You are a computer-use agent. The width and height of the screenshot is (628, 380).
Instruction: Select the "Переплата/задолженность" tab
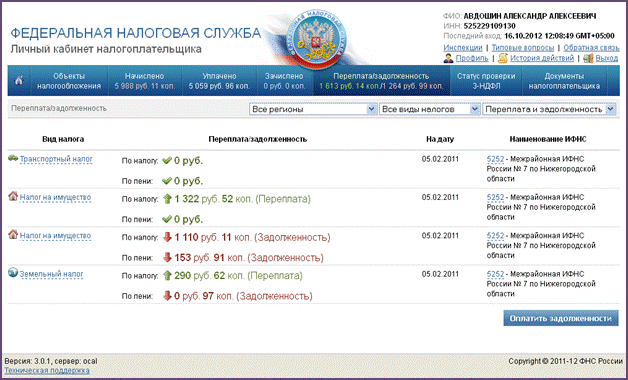[x=381, y=81]
